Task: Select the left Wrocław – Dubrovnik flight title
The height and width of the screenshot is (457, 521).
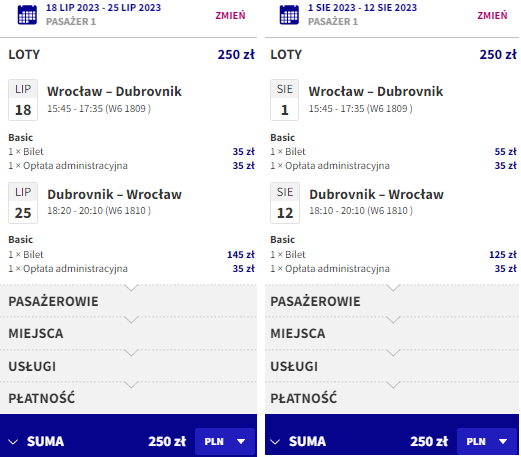Action: coord(114,91)
